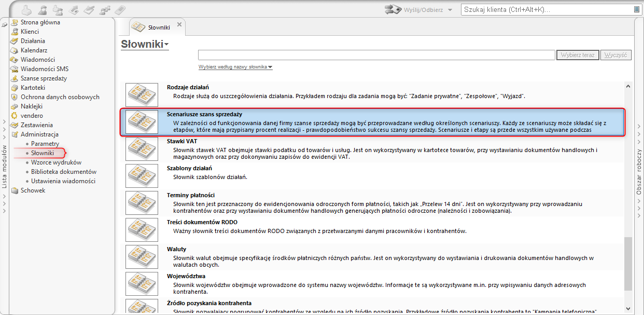
Task: Expand the Lista modułów side panel
Action: [x=4, y=166]
